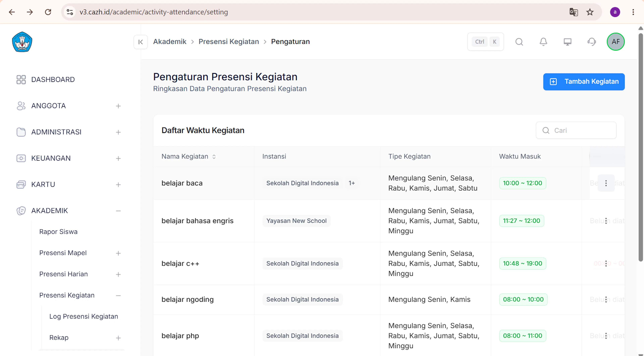Click the school logo in the sidebar
The image size is (644, 356).
(22, 42)
